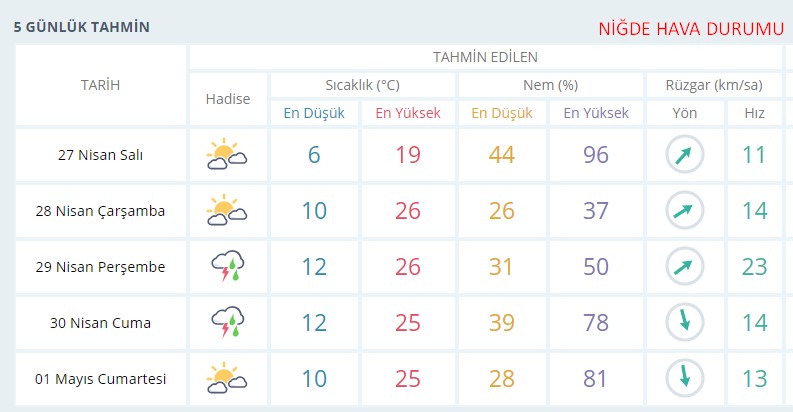Click wind direction arrow for 28 Nisan Çarşamba
Viewport: 793px width, 412px height.
tap(685, 211)
